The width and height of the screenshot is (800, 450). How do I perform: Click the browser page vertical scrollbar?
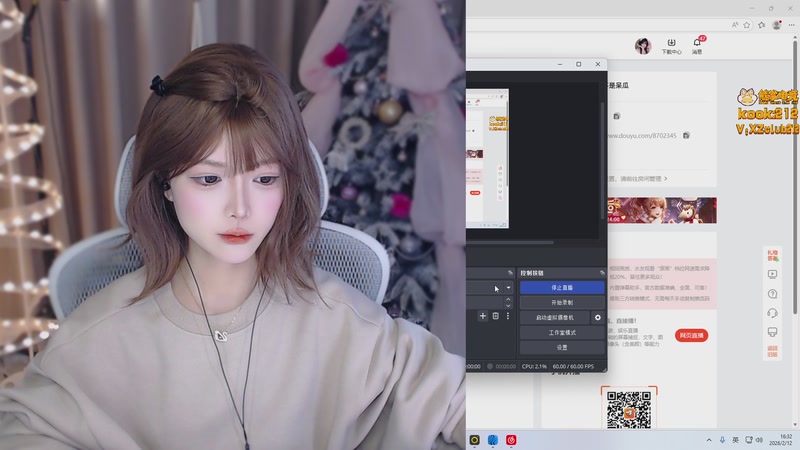click(x=794, y=179)
